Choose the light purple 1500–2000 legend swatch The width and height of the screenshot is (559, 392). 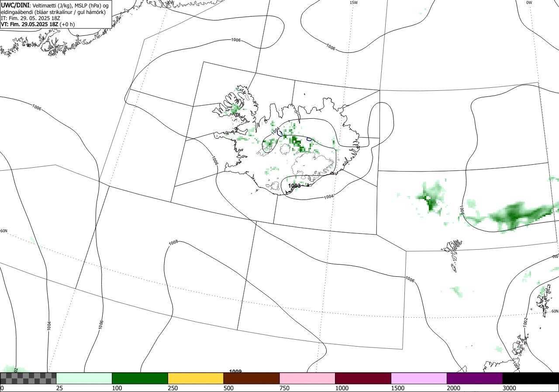click(419, 378)
